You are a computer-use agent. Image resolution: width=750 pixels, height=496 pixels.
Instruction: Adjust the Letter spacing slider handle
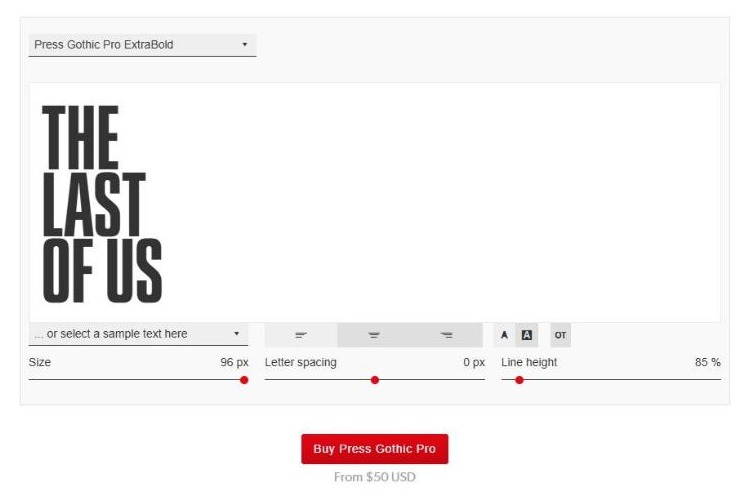point(375,380)
